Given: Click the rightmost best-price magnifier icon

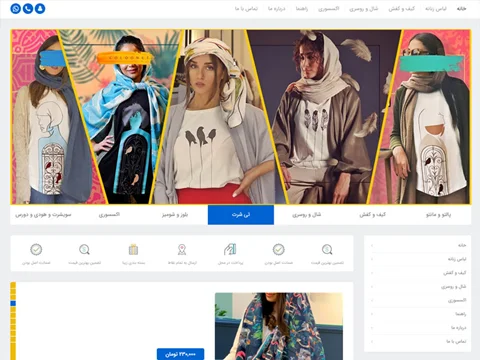Looking at the screenshot, I should [x=327, y=249].
